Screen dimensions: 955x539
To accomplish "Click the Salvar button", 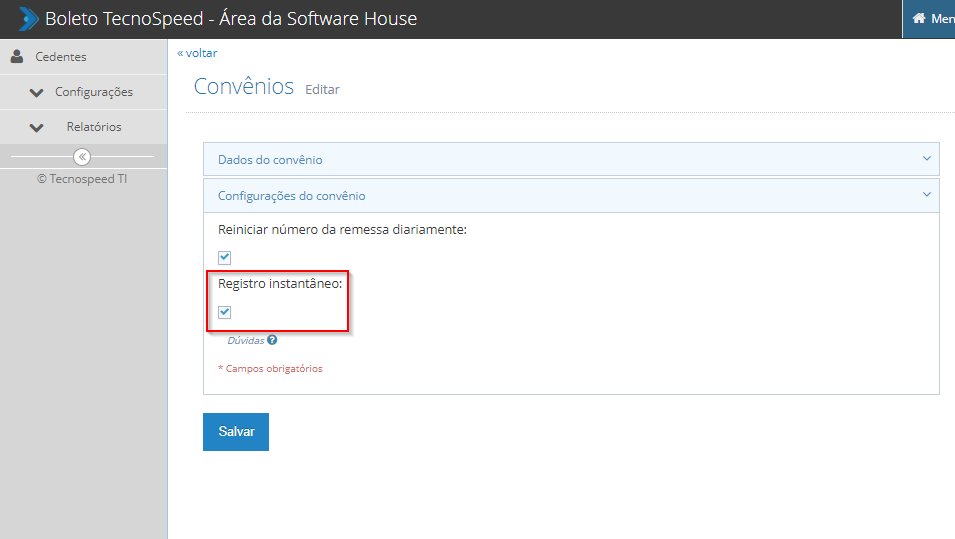I will coord(236,432).
